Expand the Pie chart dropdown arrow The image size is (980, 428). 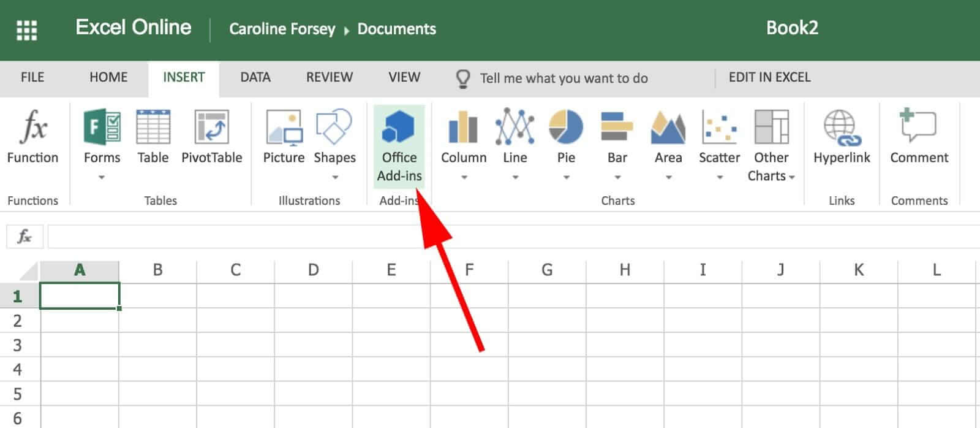click(x=566, y=177)
